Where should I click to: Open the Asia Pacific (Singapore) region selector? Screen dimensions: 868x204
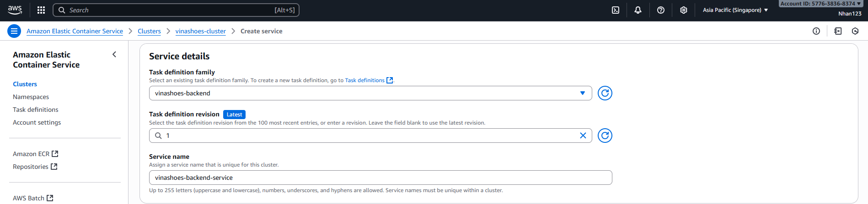735,10
